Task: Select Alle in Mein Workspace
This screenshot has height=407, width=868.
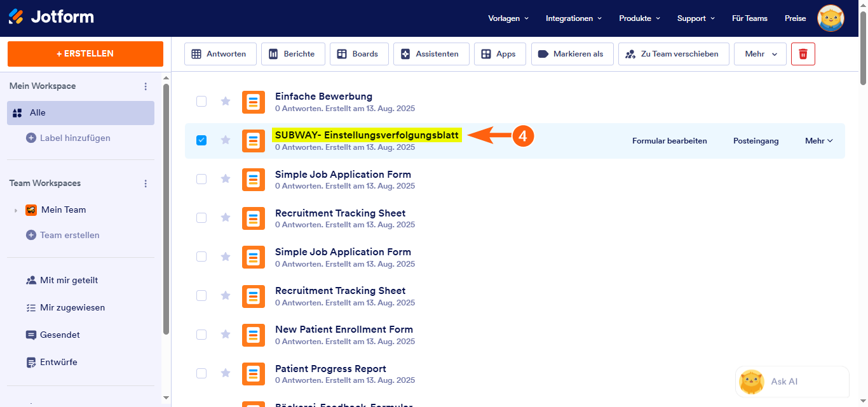Action: coord(81,112)
